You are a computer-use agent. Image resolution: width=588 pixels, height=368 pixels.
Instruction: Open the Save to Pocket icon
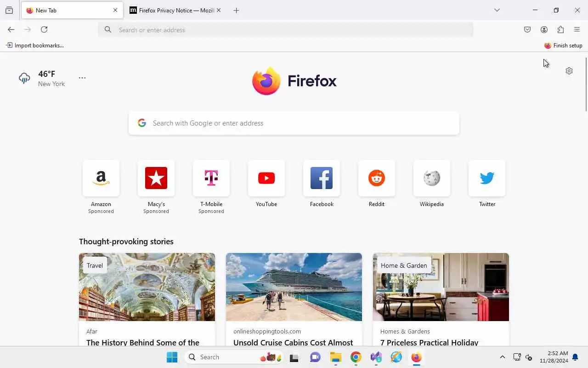coord(527,29)
